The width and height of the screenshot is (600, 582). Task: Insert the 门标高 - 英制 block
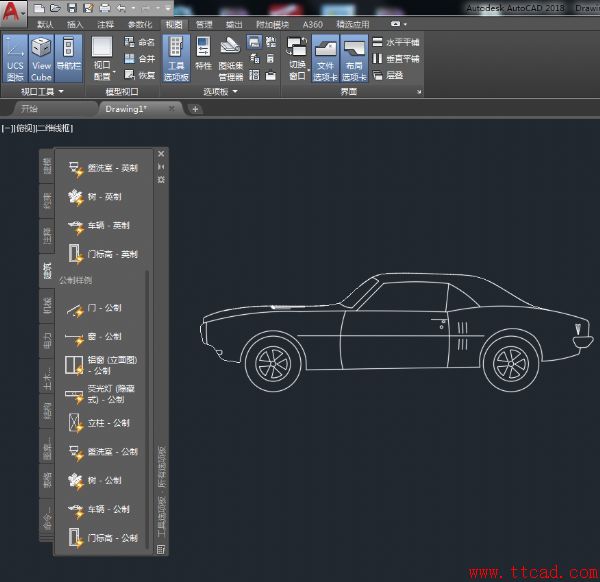tap(103, 254)
